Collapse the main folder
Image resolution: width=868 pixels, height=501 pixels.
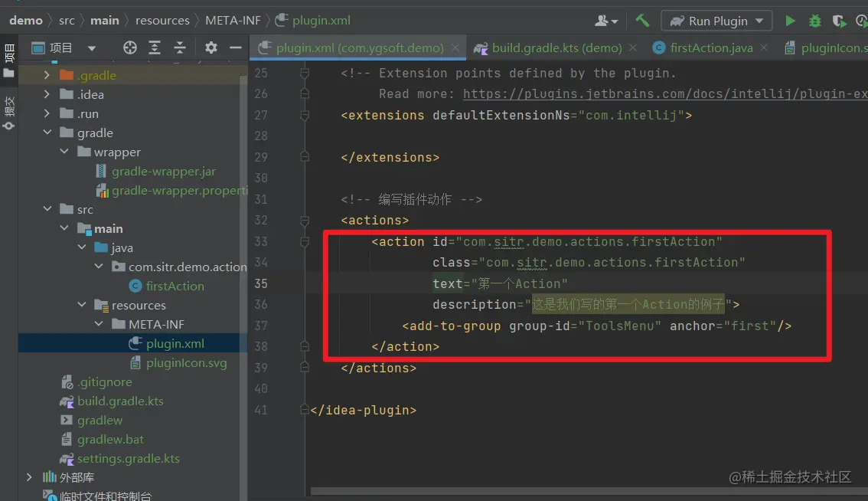tap(64, 228)
